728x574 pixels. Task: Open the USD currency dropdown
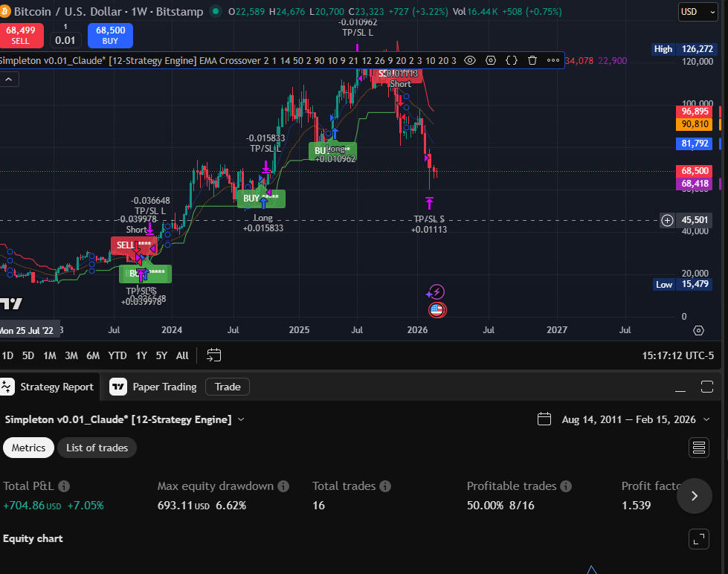point(696,12)
